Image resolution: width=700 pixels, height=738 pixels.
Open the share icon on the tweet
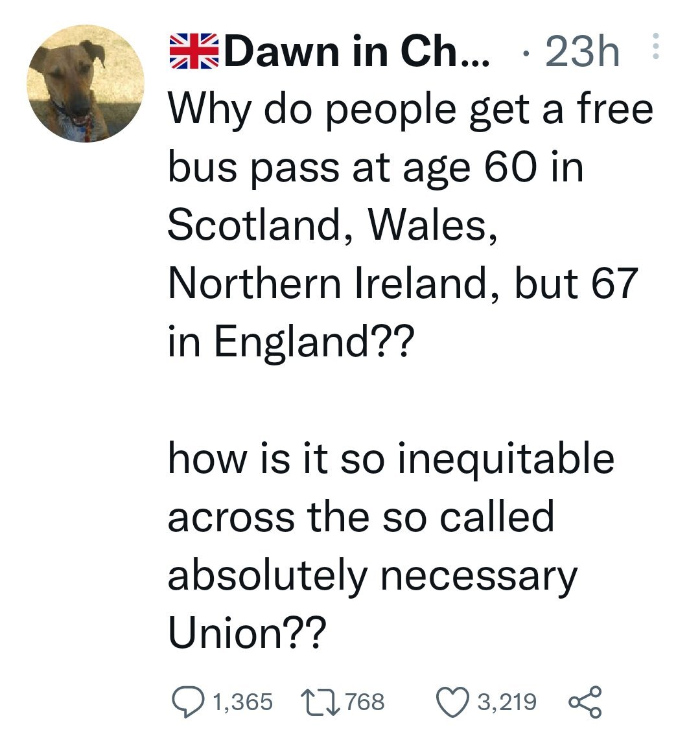click(585, 702)
